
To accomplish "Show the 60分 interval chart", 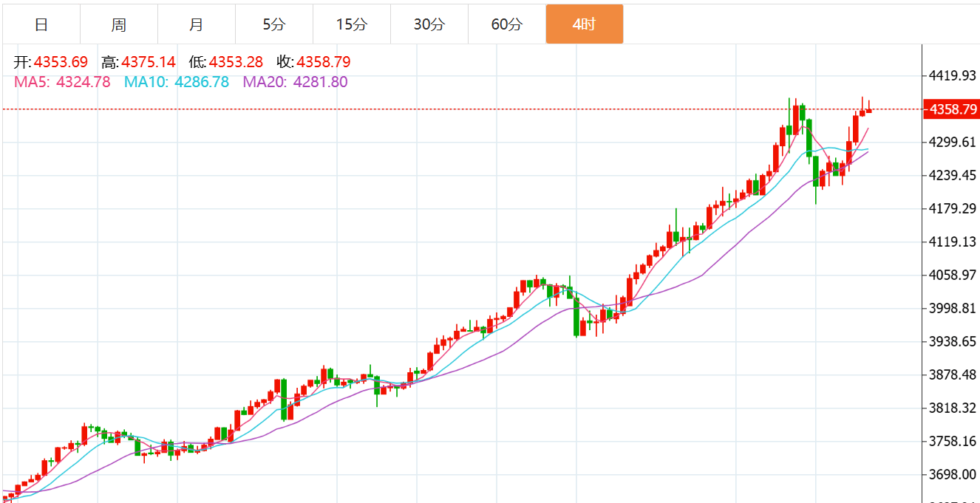I will (x=506, y=24).
